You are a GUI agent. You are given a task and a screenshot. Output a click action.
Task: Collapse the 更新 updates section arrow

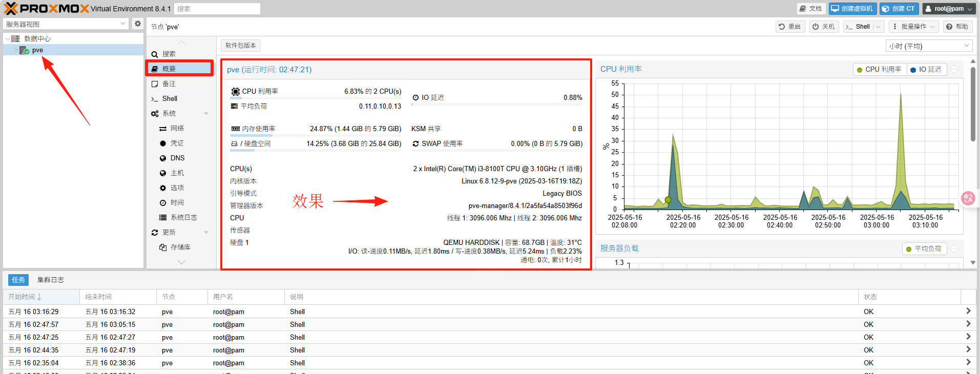(x=206, y=232)
